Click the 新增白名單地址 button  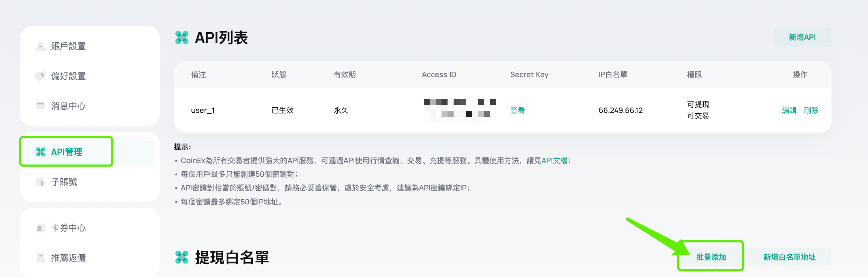click(790, 257)
